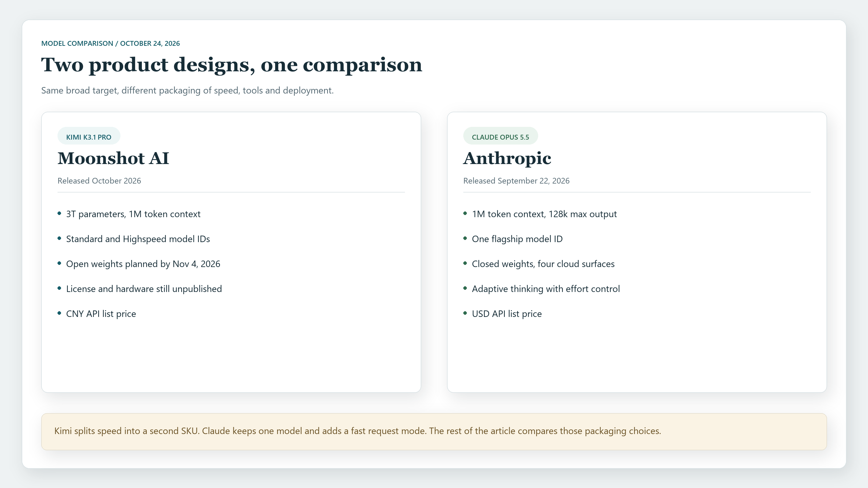Click '1M token context, 128k max output'
This screenshot has height=488, width=868.
(x=544, y=214)
